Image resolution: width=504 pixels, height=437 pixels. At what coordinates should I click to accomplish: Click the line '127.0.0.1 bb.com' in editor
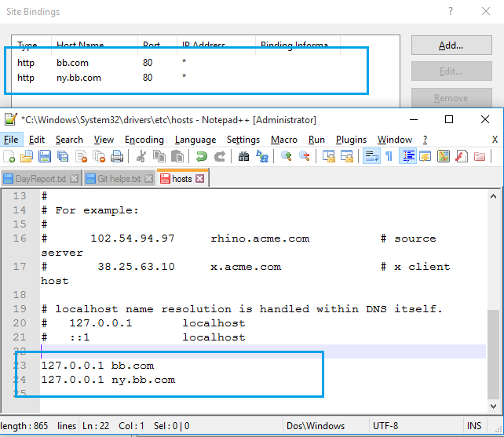[97, 366]
